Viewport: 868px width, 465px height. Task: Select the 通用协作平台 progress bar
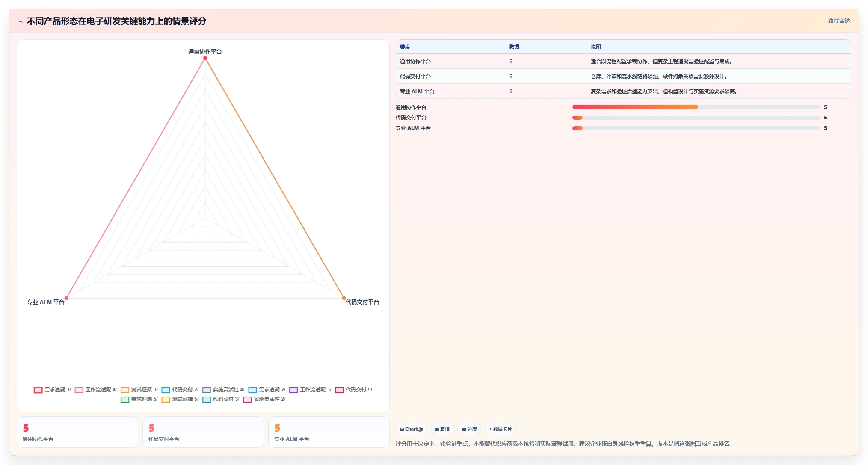coord(696,107)
